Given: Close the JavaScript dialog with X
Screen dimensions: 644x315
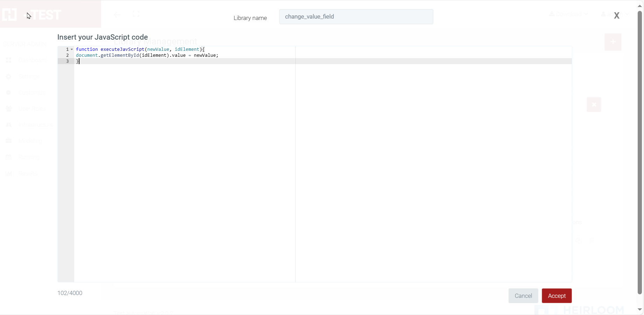Looking at the screenshot, I should click(617, 16).
